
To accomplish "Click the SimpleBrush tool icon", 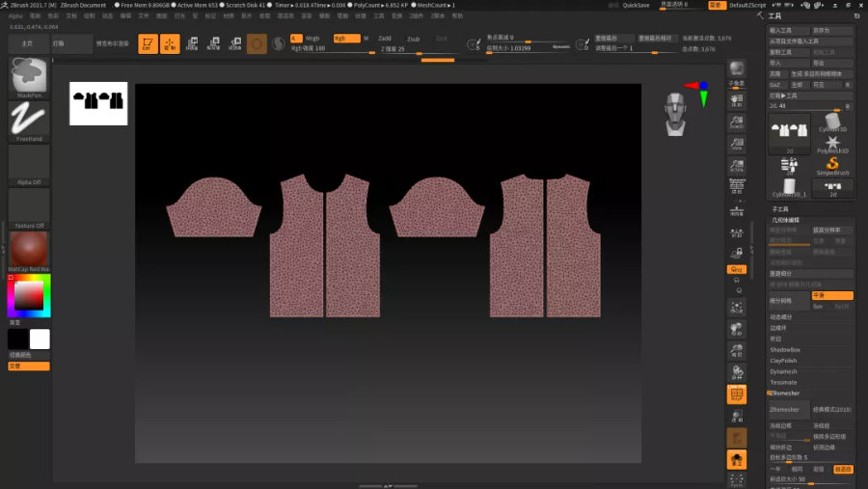I will (x=831, y=165).
